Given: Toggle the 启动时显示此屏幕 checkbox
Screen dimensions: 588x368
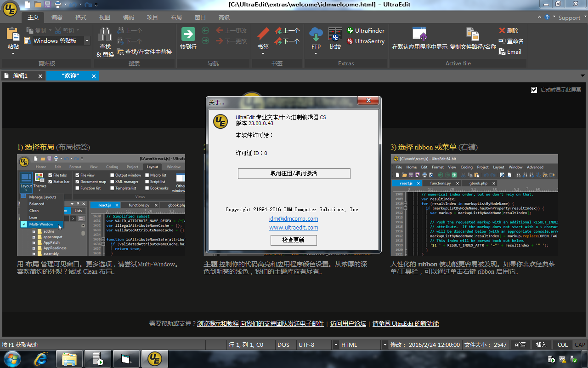Looking at the screenshot, I should point(534,90).
